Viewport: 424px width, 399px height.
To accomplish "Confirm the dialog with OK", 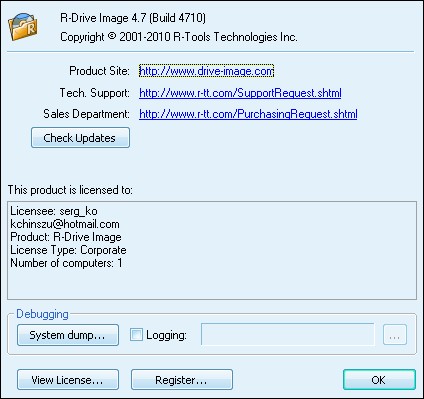I will click(x=379, y=380).
